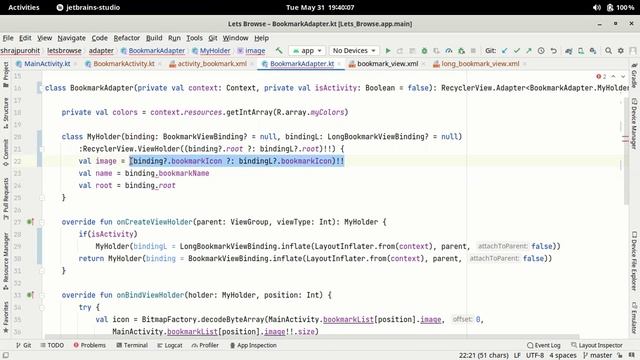Open the Device Manager toolbar icon
Viewport: 640px width, 360px height.
point(580,51)
